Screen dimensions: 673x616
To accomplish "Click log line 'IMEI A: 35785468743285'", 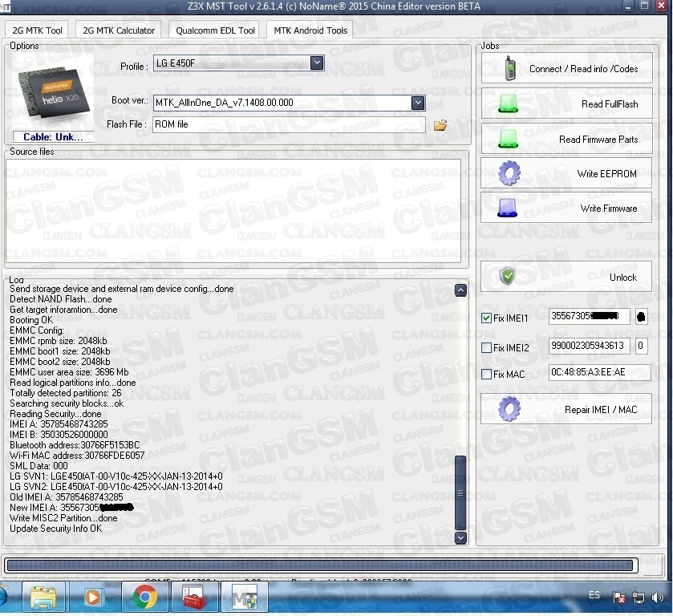I will coord(59,424).
